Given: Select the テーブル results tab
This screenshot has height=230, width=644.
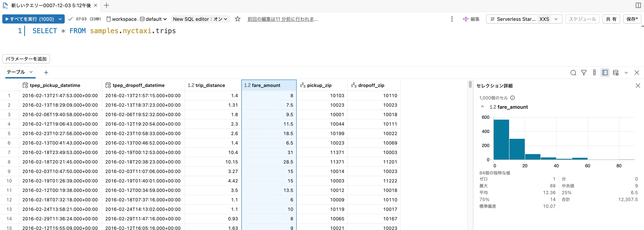Looking at the screenshot, I should [16, 72].
